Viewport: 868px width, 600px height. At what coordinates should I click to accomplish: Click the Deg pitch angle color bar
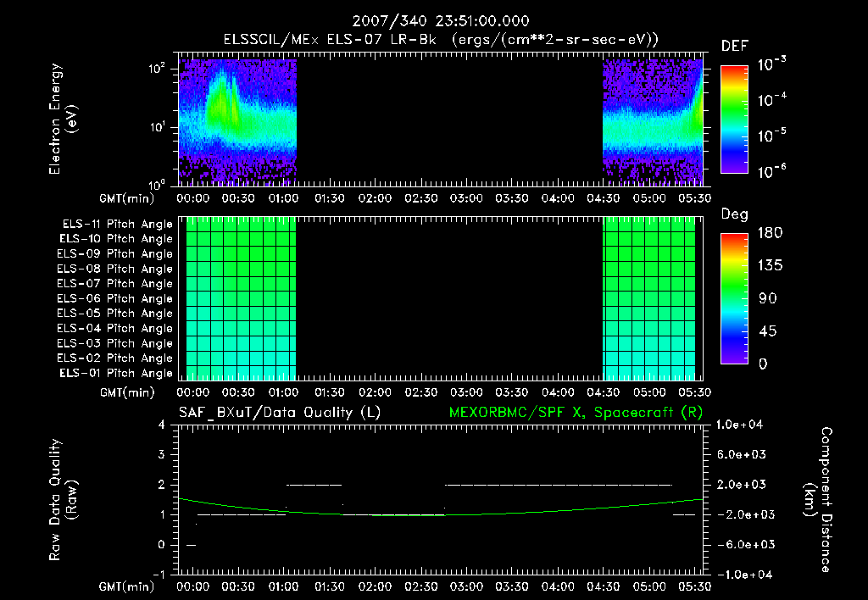(x=734, y=299)
